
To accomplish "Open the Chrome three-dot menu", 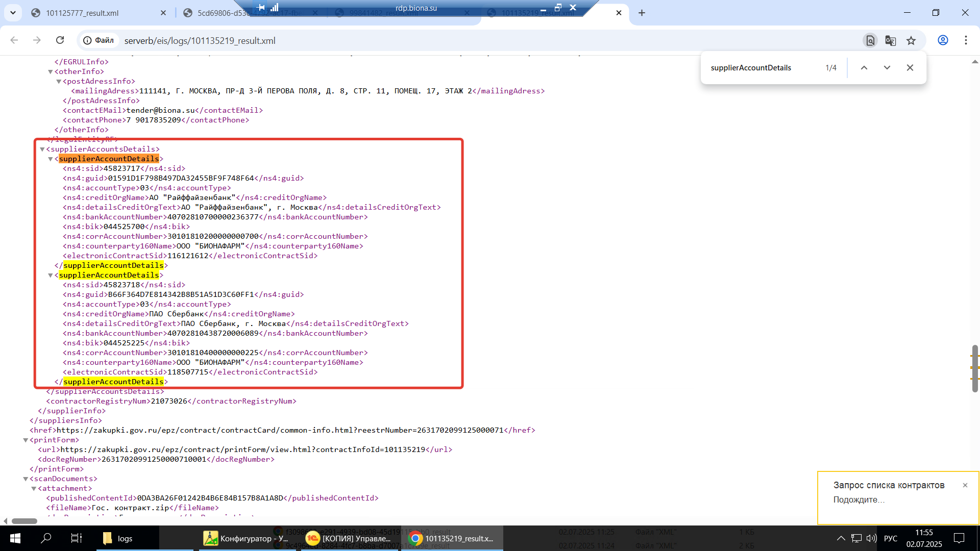I will [x=966, y=40].
